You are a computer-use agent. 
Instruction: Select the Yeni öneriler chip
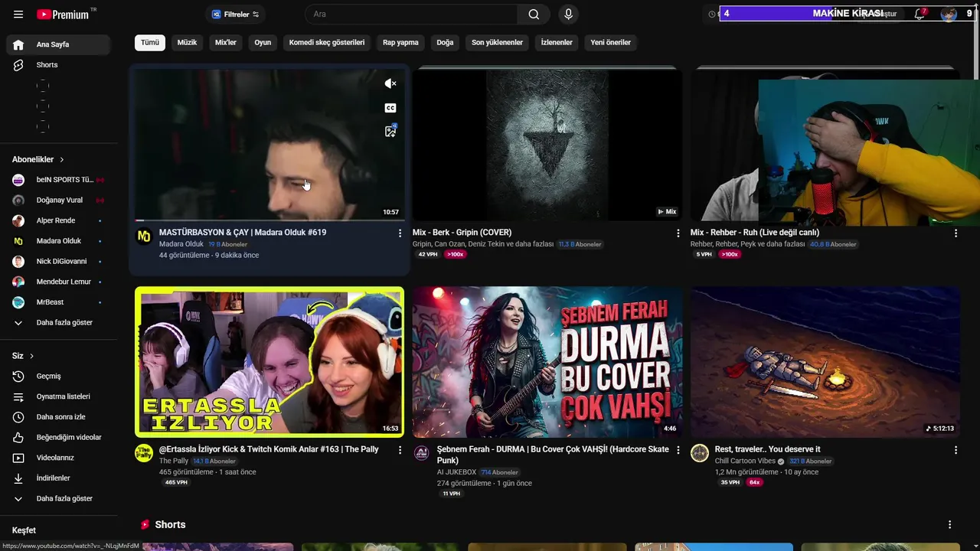click(610, 43)
